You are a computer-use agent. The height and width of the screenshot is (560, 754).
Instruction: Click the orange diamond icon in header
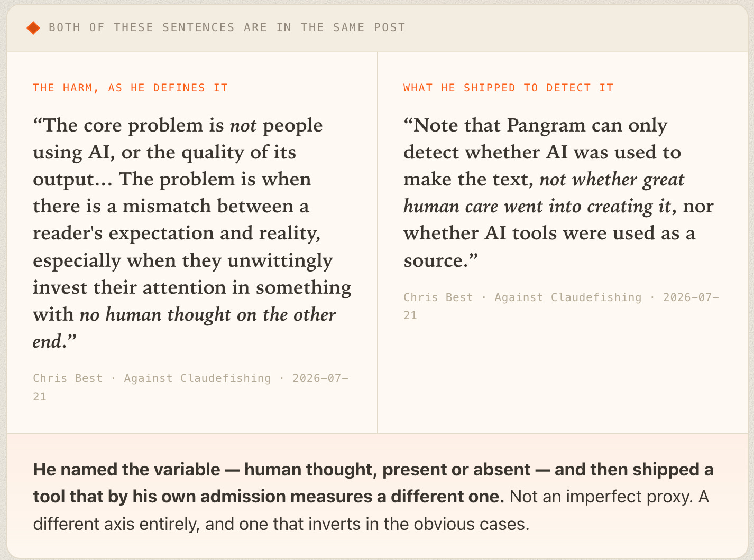tap(33, 28)
